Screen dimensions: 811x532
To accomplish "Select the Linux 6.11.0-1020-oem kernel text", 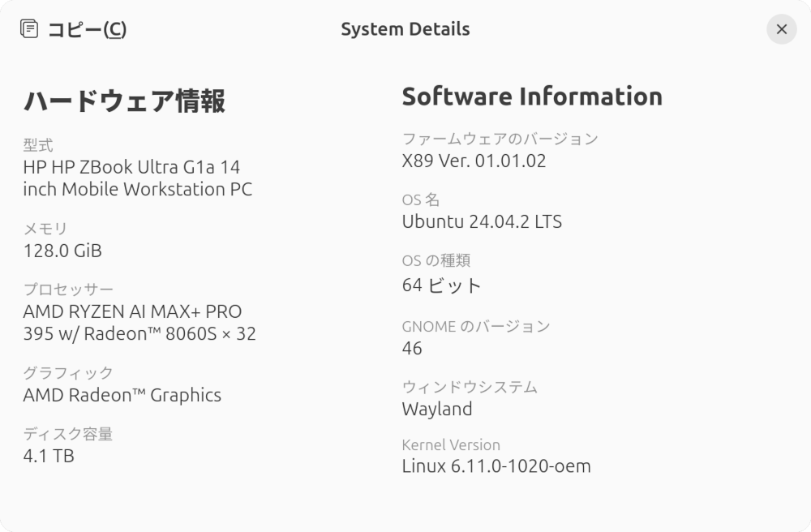I will click(x=496, y=466).
